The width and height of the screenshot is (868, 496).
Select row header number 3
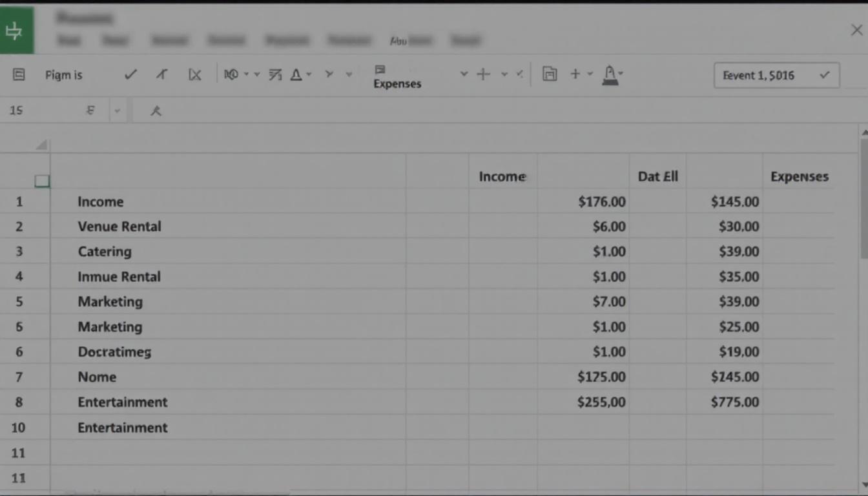pyautogui.click(x=19, y=252)
